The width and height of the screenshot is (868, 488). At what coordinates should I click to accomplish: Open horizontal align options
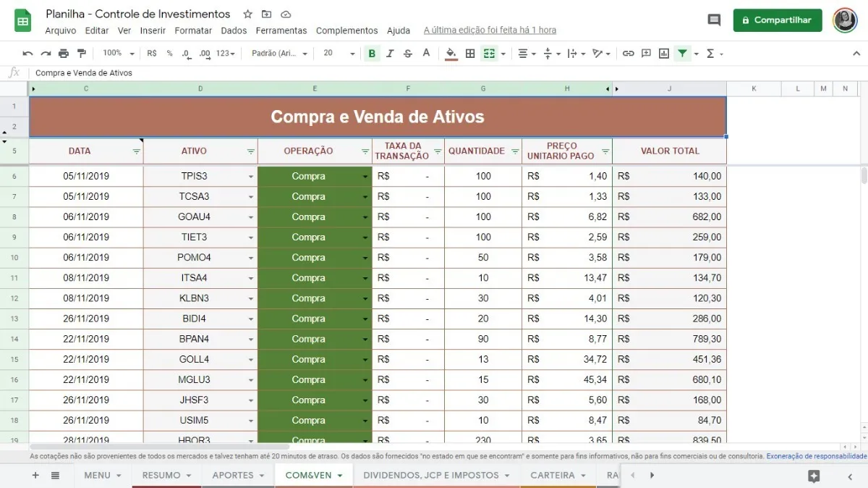coord(527,54)
